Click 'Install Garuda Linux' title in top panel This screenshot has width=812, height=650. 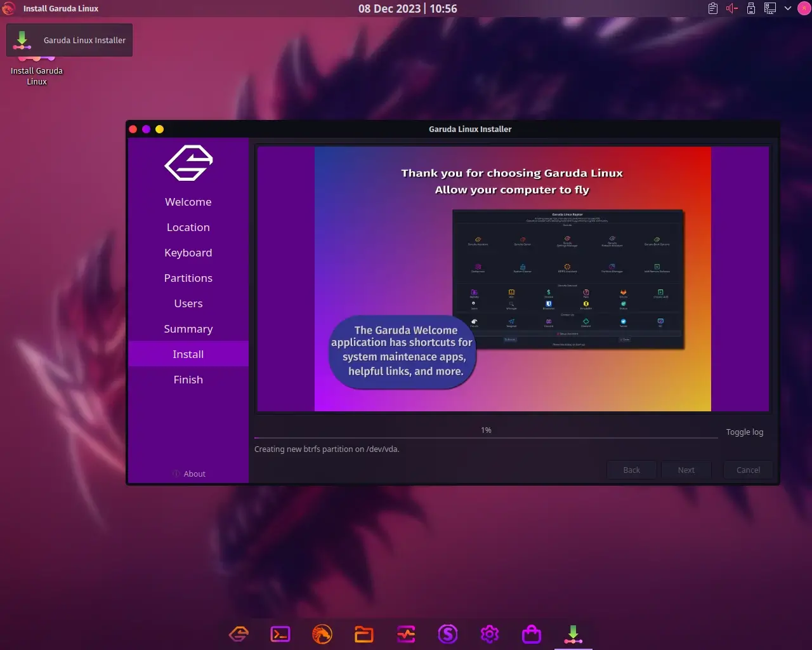61,8
